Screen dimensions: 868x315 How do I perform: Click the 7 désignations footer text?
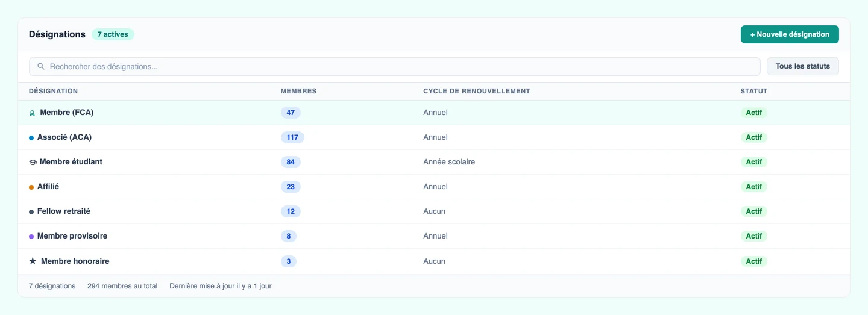pos(52,286)
